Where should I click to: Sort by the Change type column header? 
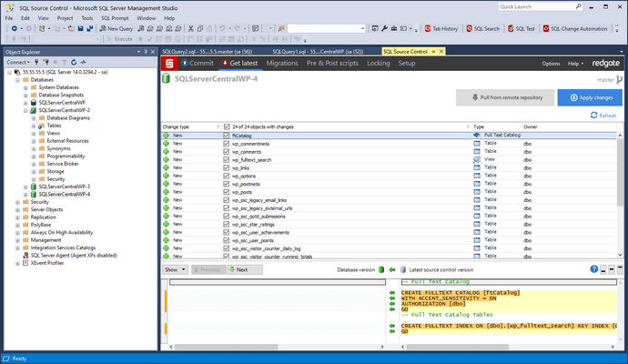[x=190, y=126]
